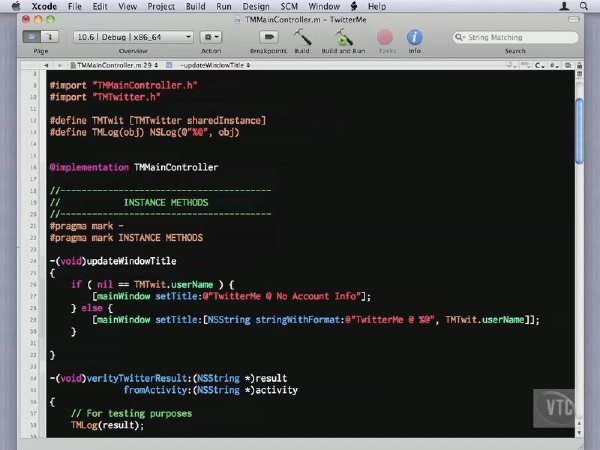Open the Run menu
This screenshot has width=600, height=450.
pos(223,6)
